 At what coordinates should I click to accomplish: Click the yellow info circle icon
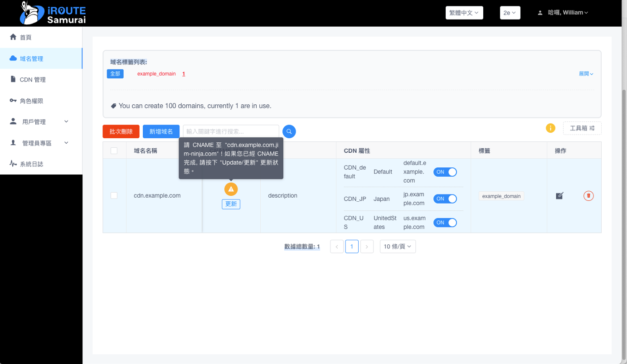[550, 128]
